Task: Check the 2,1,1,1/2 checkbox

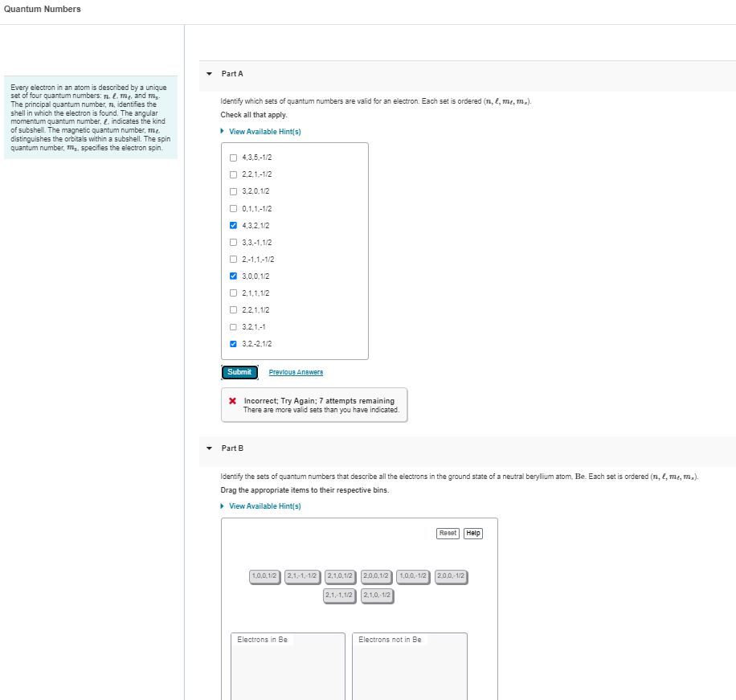Action: click(233, 293)
